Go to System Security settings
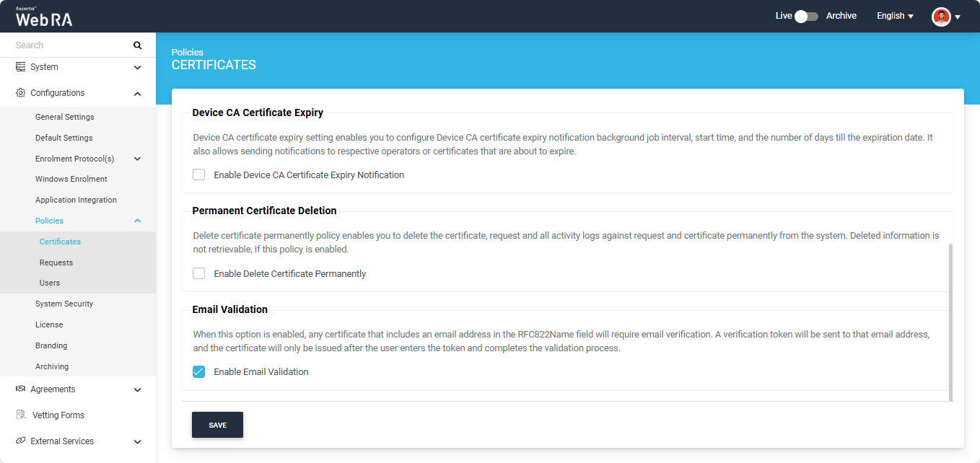The height and width of the screenshot is (463, 980). coord(64,304)
